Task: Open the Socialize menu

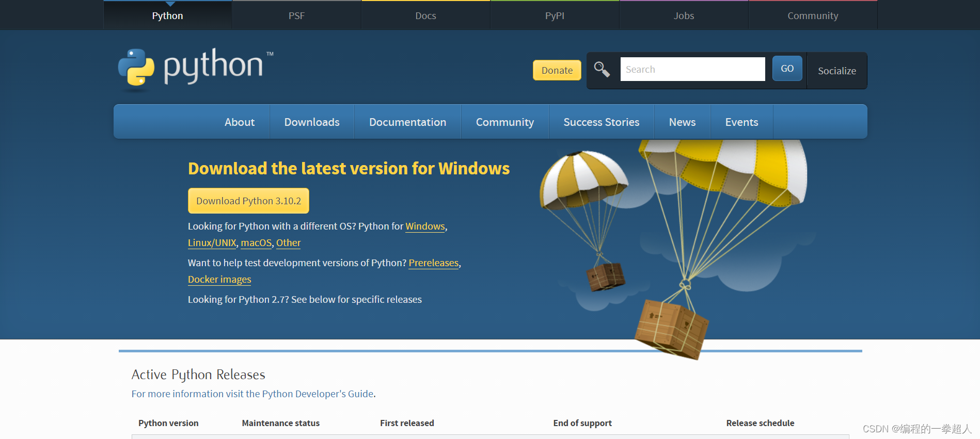Action: tap(837, 71)
